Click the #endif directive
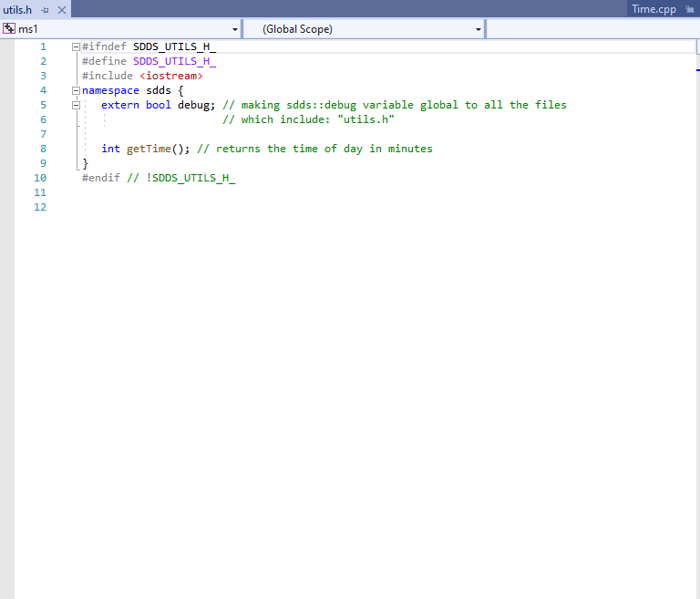This screenshot has width=700, height=599. click(101, 178)
